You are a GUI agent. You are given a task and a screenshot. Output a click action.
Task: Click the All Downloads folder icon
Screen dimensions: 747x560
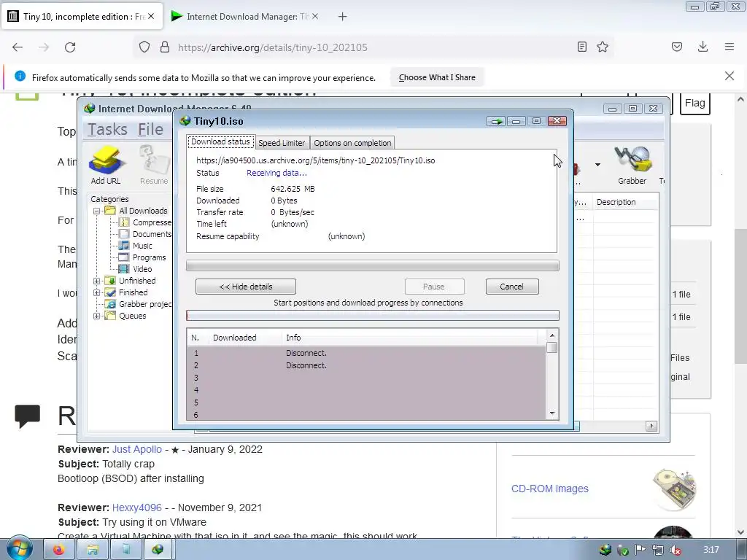pos(110,211)
